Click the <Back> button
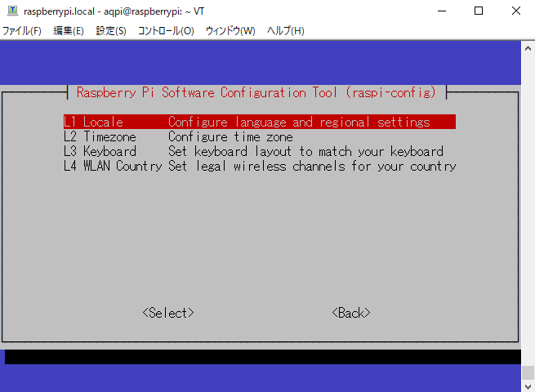This screenshot has height=392, width=535. (x=351, y=313)
